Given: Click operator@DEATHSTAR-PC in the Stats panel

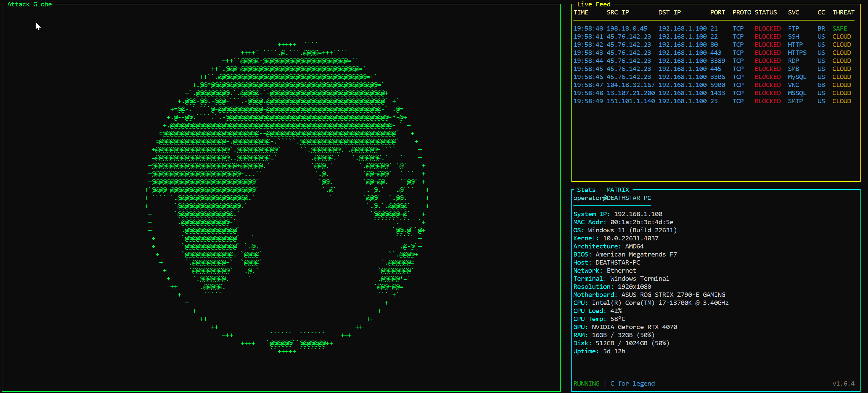Looking at the screenshot, I should 612,198.
